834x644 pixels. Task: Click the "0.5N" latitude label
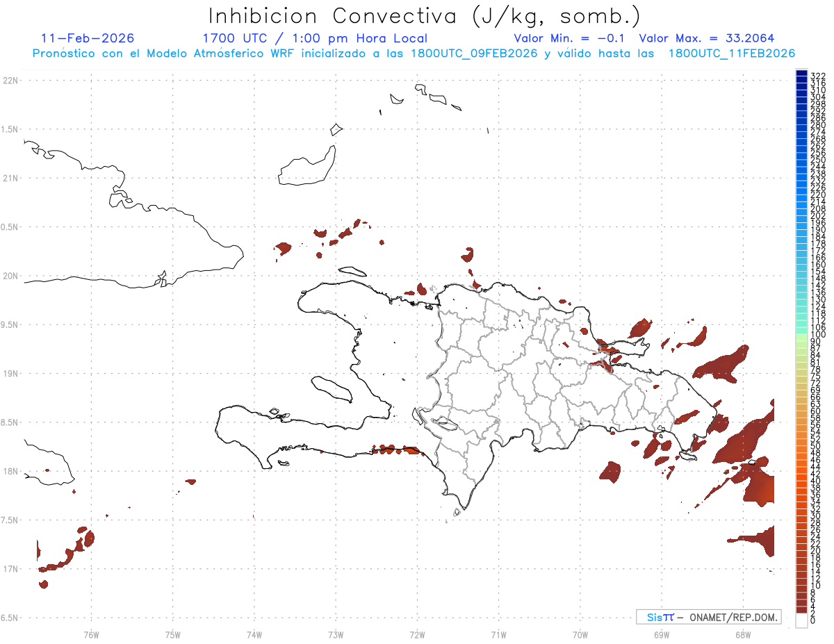coord(10,226)
